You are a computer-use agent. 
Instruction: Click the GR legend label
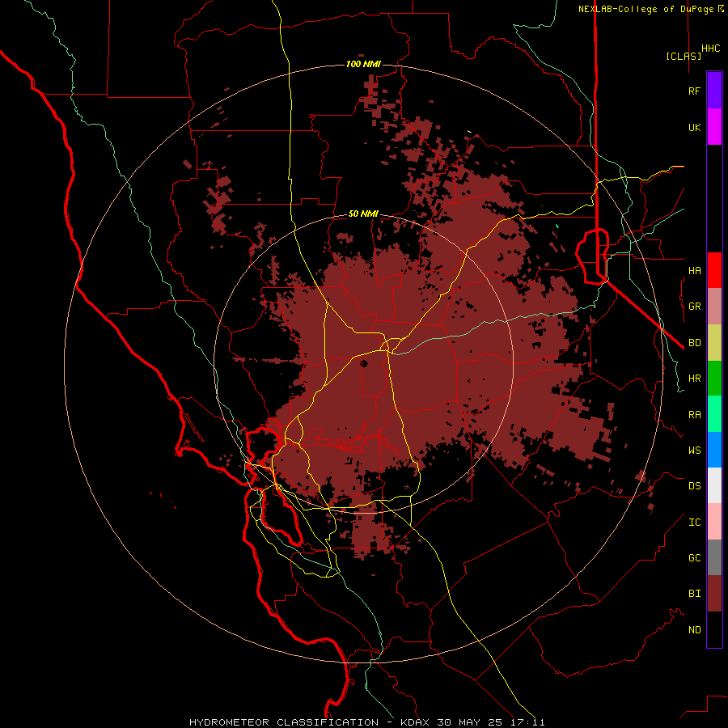(x=694, y=307)
